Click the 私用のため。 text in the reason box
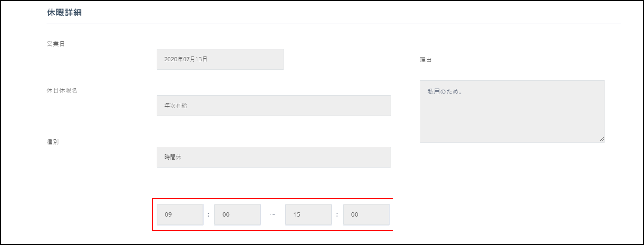 (x=445, y=91)
